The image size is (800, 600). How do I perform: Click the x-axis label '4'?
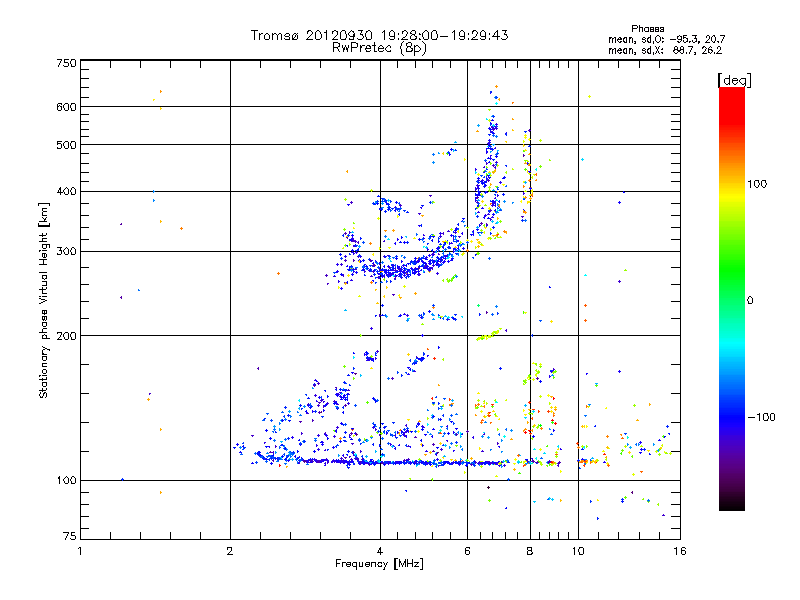[x=380, y=551]
